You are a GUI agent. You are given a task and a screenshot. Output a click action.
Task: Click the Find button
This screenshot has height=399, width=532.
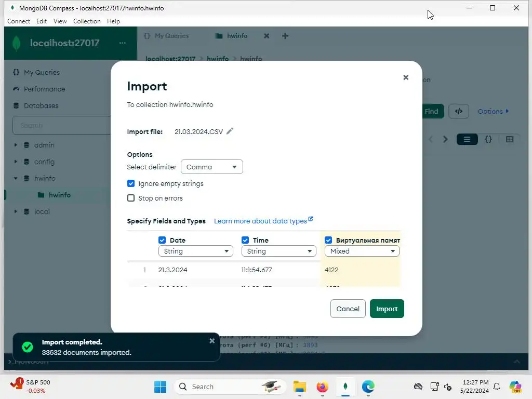[x=433, y=111]
